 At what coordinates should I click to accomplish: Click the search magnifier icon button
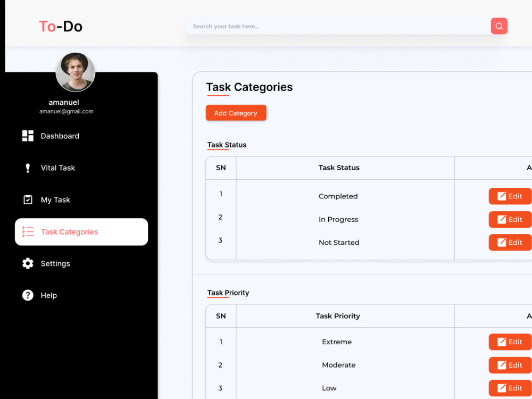click(499, 26)
